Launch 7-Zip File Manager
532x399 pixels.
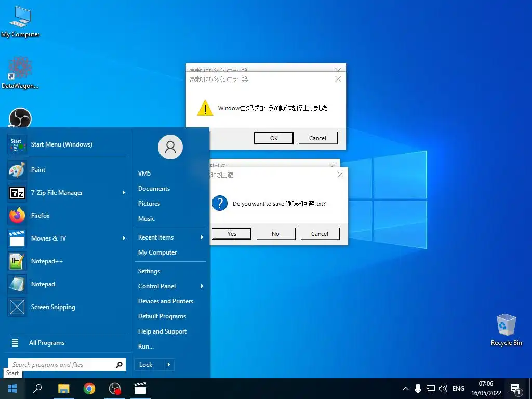[x=67, y=192]
